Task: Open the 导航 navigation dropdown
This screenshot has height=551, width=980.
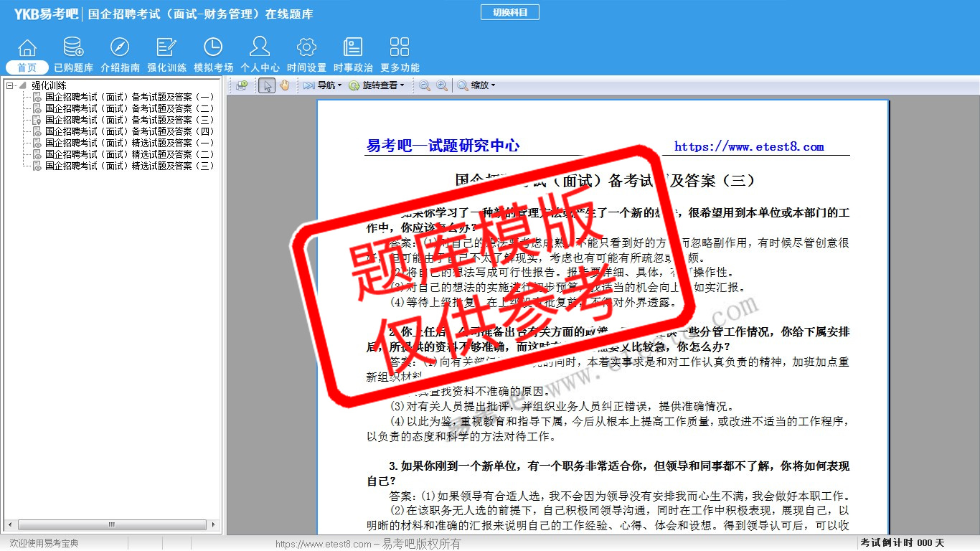Action: click(x=322, y=85)
